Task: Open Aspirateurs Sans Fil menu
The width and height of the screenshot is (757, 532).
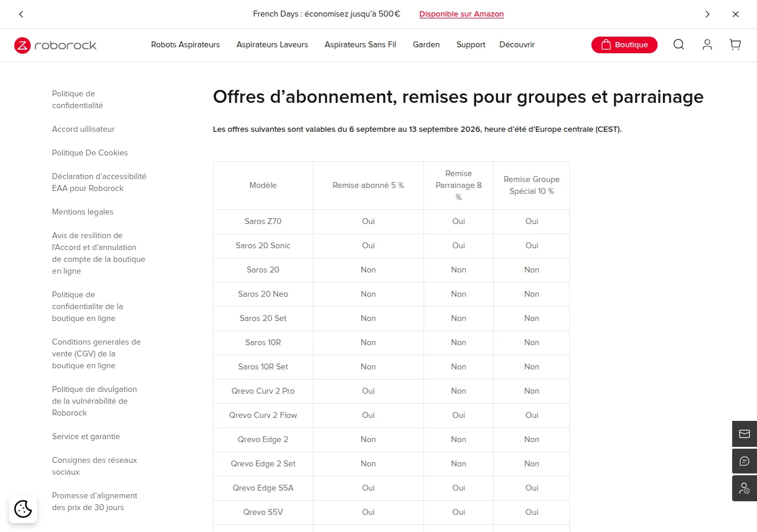Action: 360,44
